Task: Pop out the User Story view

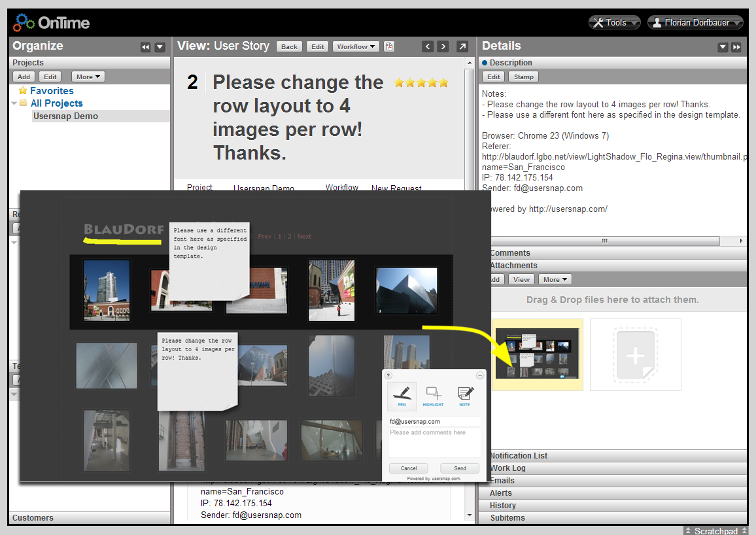Action: point(462,46)
